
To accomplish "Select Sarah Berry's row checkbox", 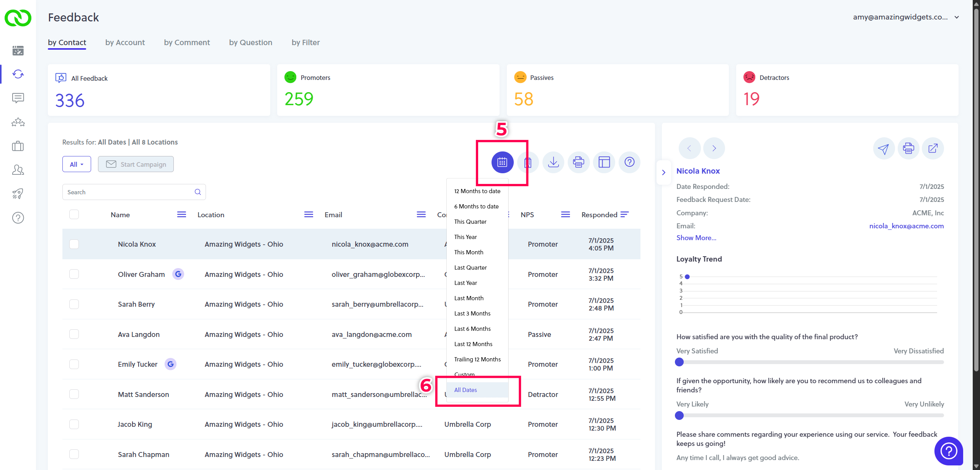I will pyautogui.click(x=74, y=304).
